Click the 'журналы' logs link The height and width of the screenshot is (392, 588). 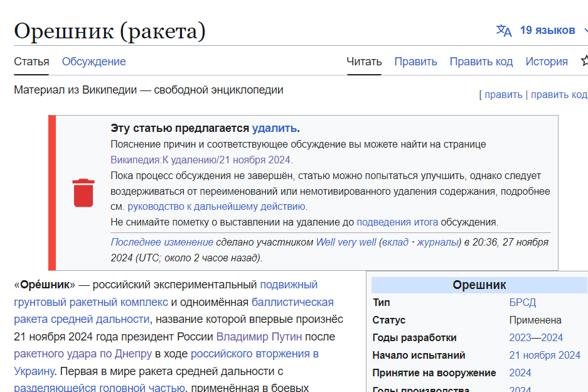[x=437, y=242]
